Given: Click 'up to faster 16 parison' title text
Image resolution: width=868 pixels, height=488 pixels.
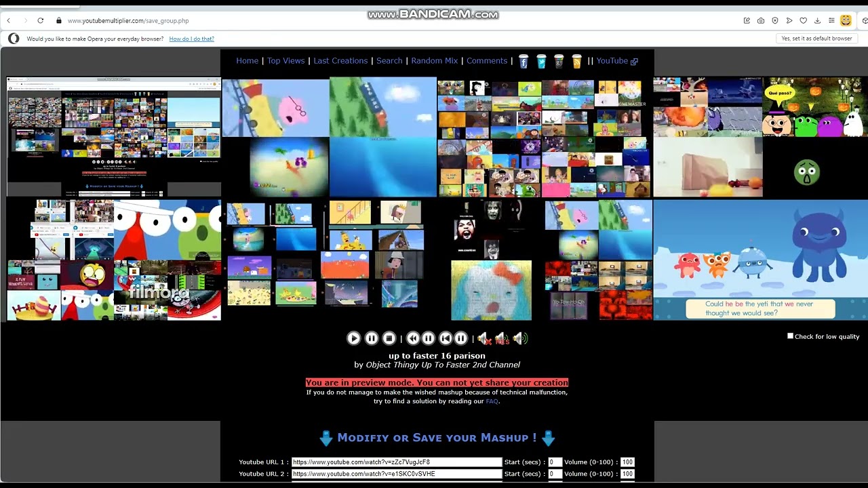Looking at the screenshot, I should 437,356.
